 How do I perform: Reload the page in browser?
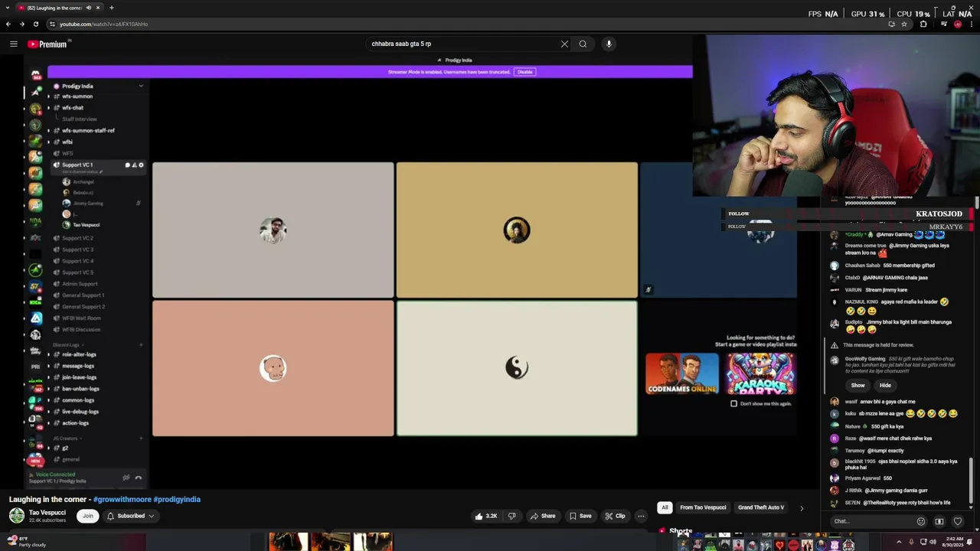point(35,24)
